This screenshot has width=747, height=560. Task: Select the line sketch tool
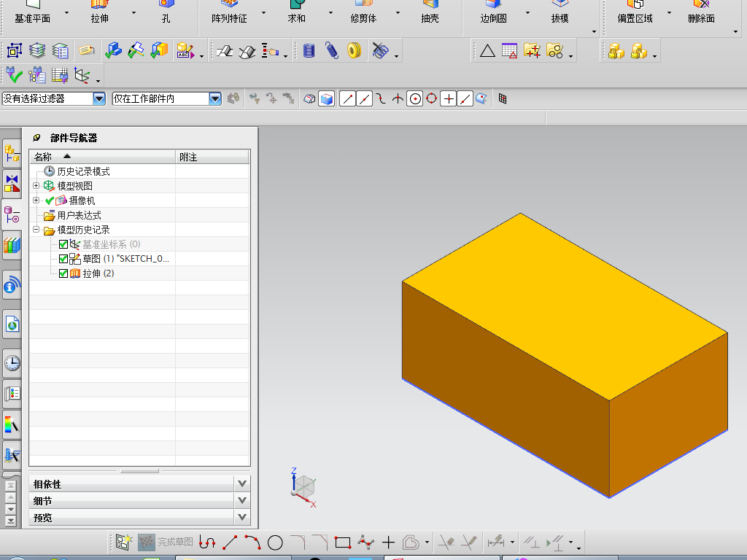(x=230, y=542)
